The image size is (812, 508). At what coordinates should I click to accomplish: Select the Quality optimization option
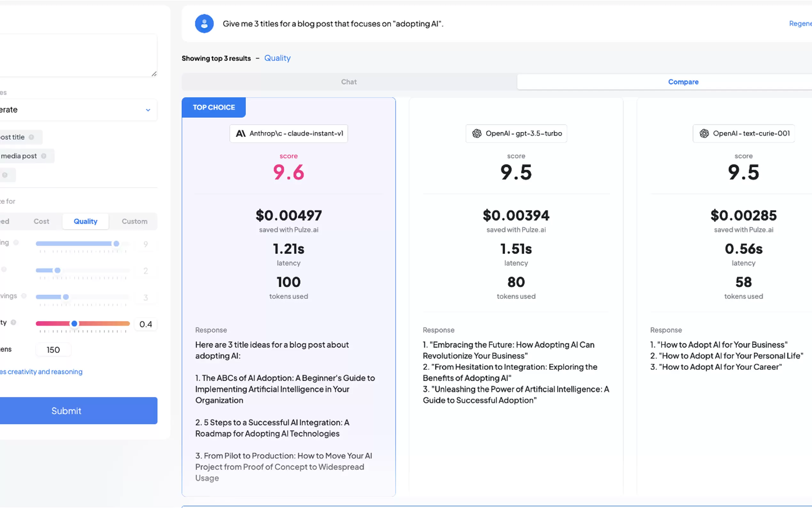point(86,221)
